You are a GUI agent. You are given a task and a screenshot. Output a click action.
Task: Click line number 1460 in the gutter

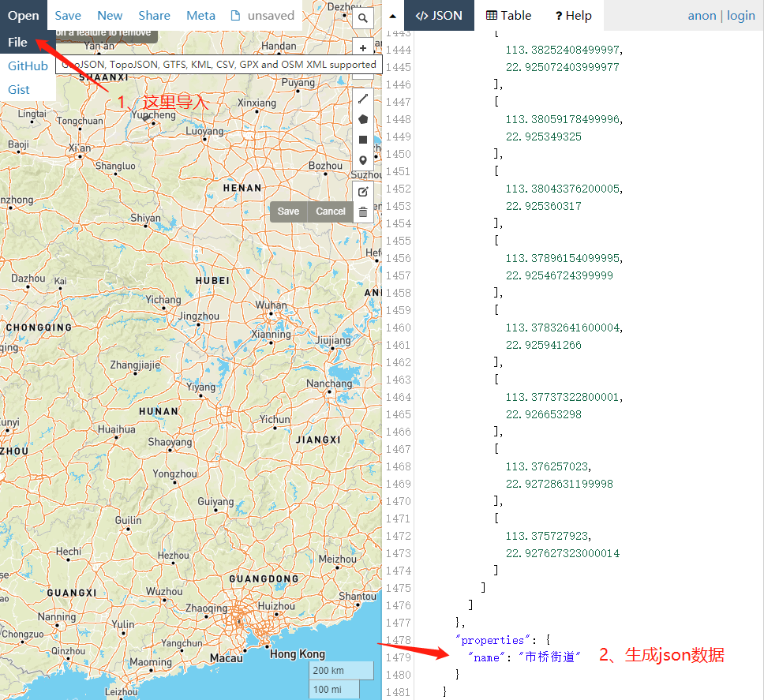[398, 328]
